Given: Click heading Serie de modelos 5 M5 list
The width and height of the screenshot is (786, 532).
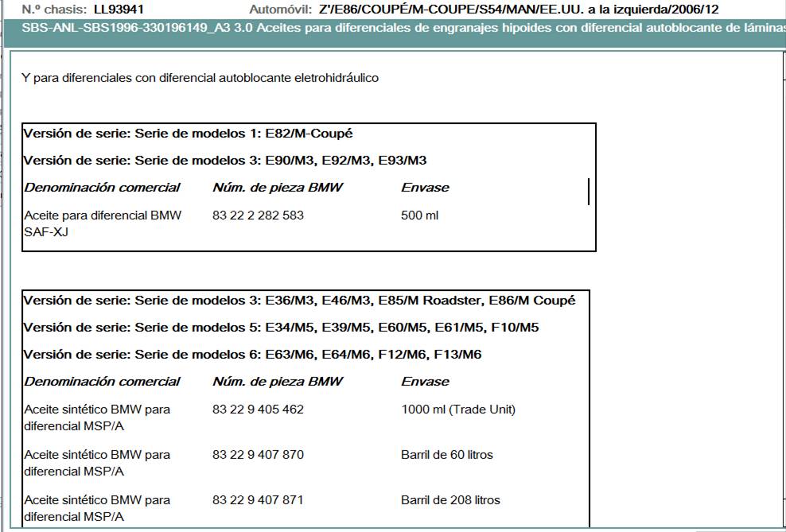Looking at the screenshot, I should (x=281, y=328).
